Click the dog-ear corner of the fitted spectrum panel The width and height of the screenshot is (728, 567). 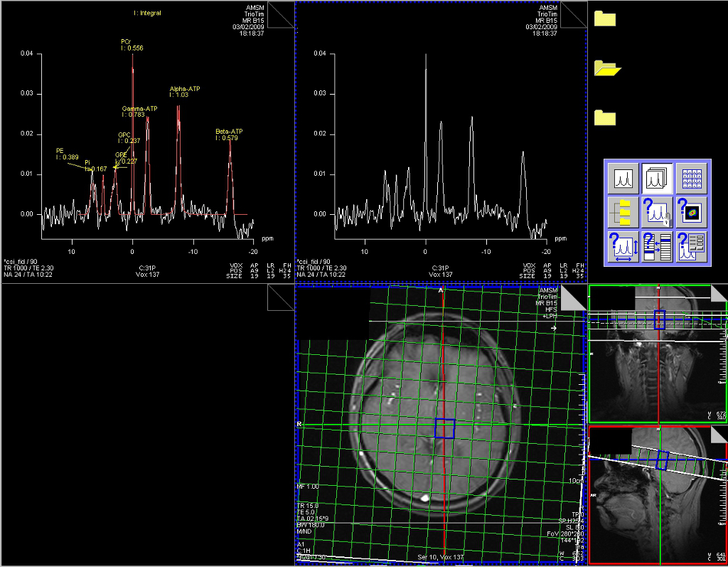282,15
